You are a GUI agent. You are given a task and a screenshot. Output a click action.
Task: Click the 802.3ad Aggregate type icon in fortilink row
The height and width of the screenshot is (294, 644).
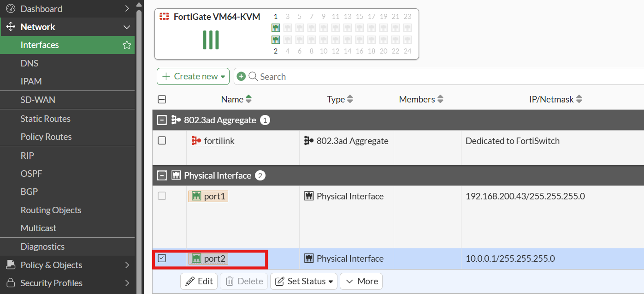309,141
